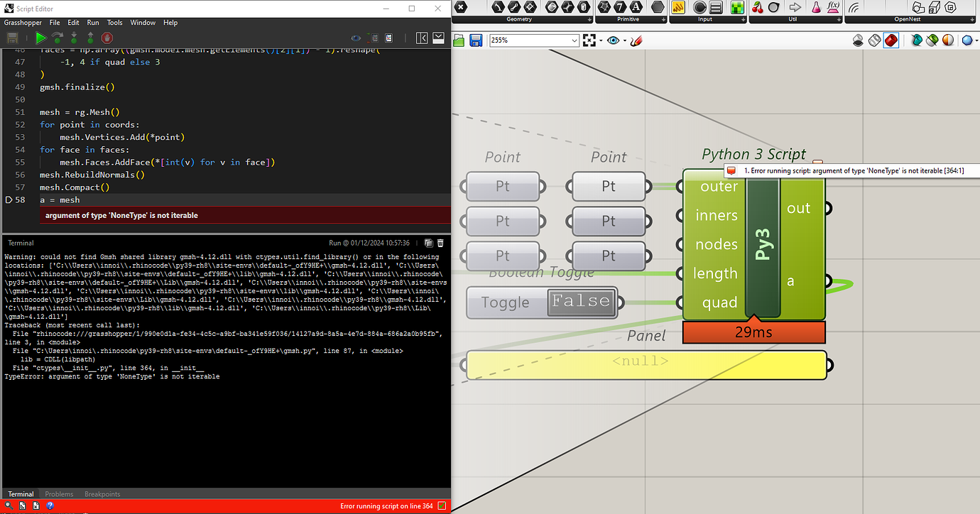Open the Grasshopper menu in Script Editor
Viewport: 980px width, 514px height.
coord(23,22)
